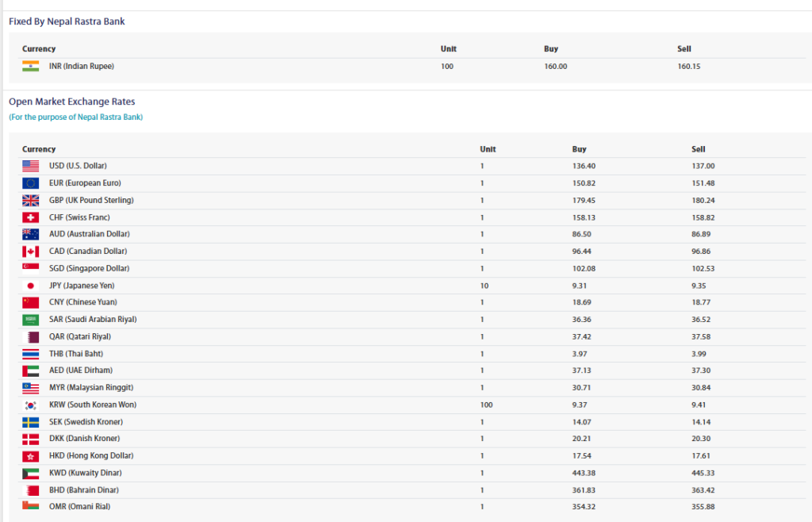Image resolution: width=812 pixels, height=522 pixels.
Task: Select the Hong Kong flag icon
Action: [31, 455]
